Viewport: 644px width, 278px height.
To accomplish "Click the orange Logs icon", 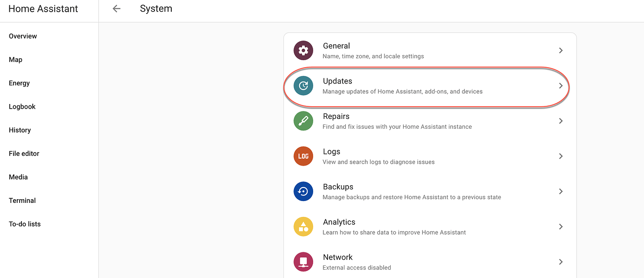I will pos(303,156).
